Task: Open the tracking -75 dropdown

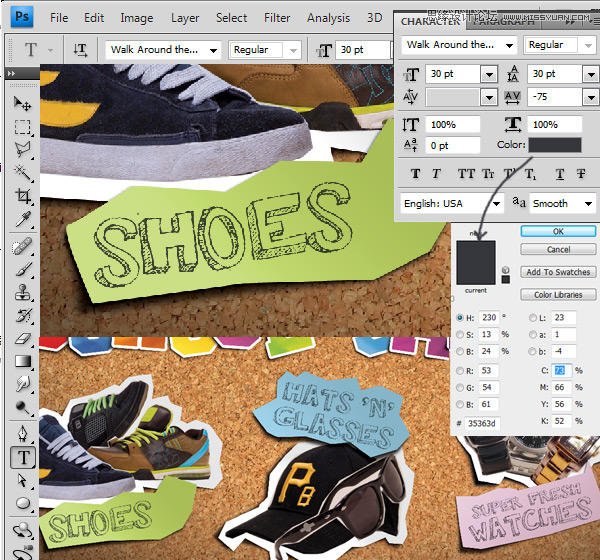Action: [590, 97]
